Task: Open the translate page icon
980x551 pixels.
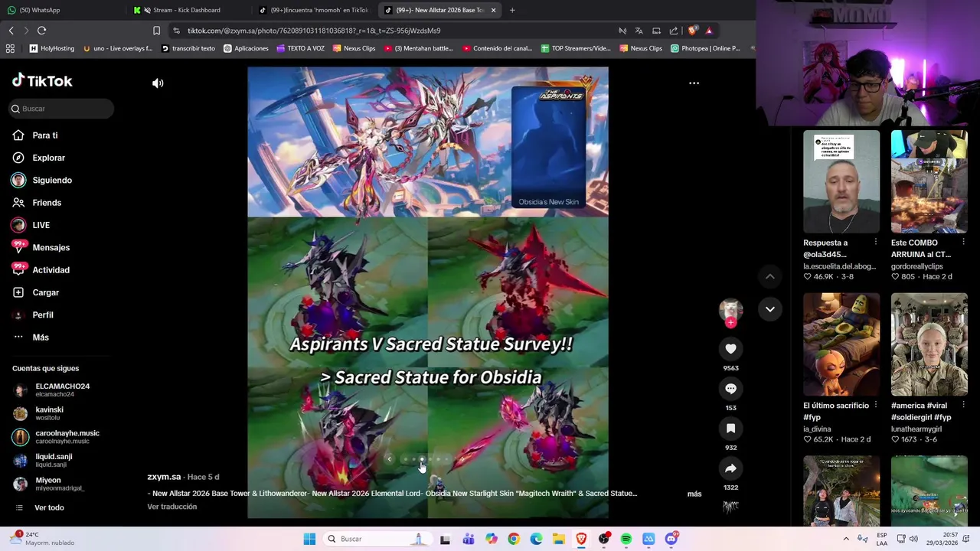Action: [639, 31]
